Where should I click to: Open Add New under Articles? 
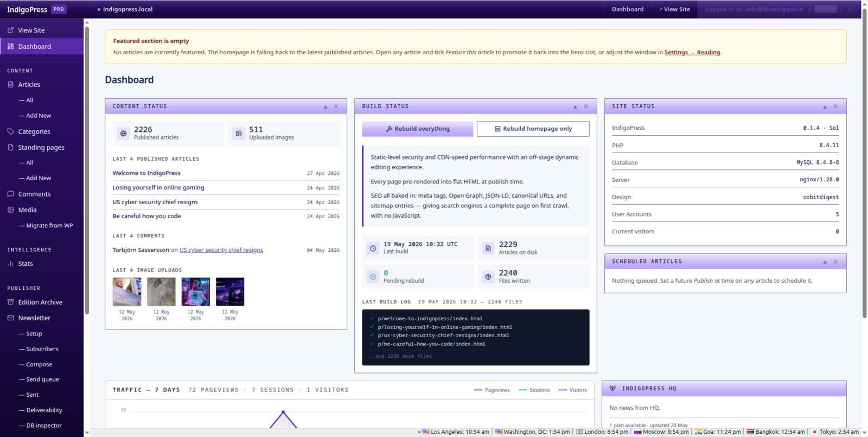tap(35, 116)
